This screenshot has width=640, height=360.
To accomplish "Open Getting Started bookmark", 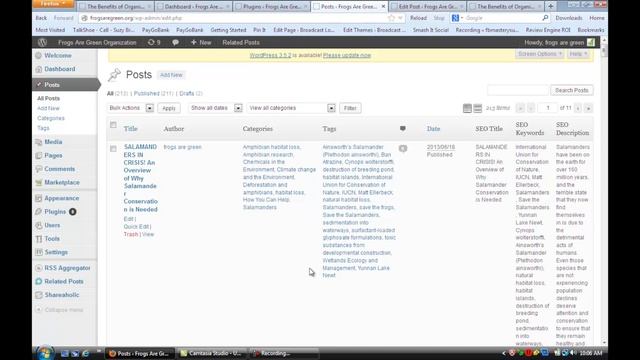I will (228, 30).
